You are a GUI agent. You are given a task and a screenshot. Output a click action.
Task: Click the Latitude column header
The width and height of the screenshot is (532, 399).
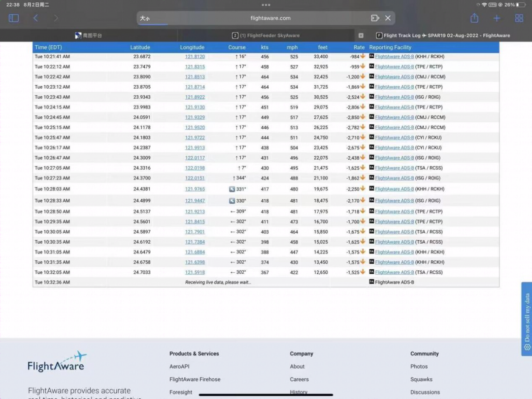coord(140,47)
